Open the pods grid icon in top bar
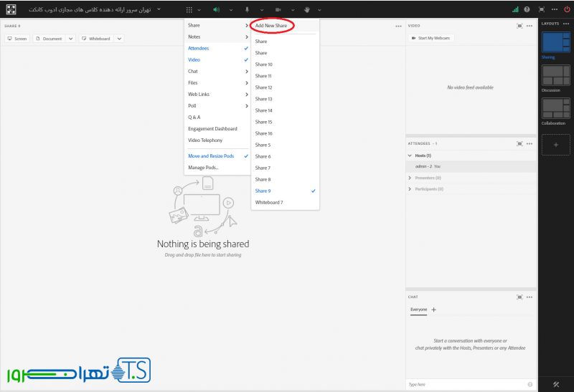574x392 pixels. tap(189, 9)
